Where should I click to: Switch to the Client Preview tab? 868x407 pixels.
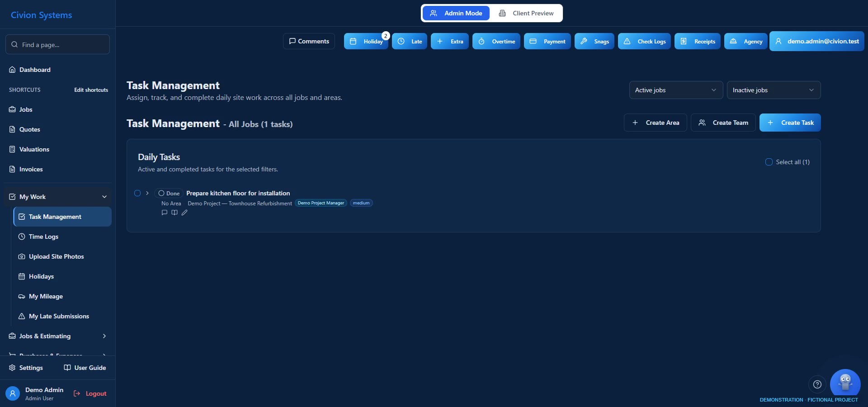(x=526, y=13)
